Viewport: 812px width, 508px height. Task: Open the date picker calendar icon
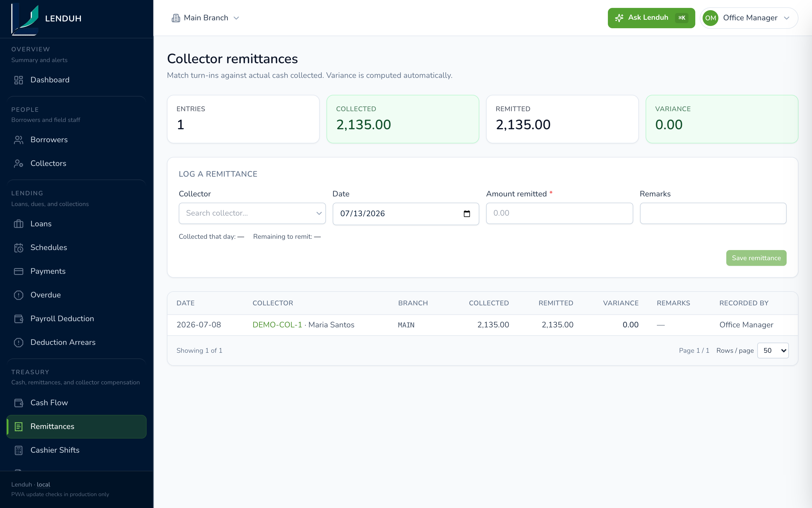[467, 214]
